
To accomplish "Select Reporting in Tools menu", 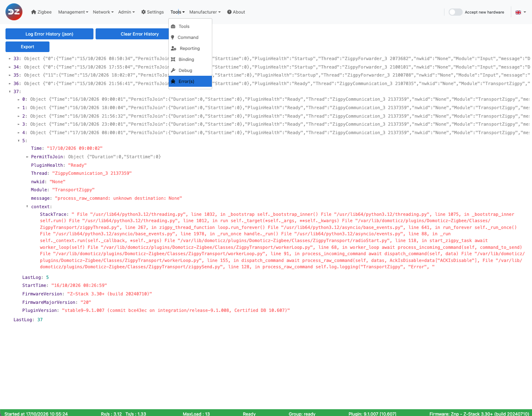I will [190, 48].
